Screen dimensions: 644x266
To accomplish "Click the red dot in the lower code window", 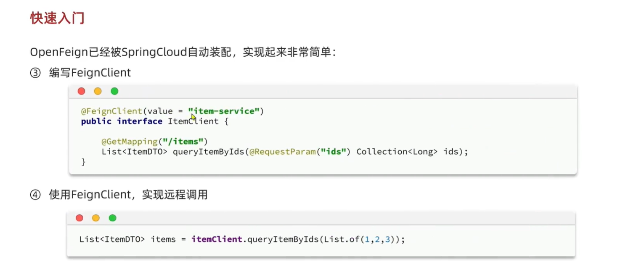I will pyautogui.click(x=80, y=218).
